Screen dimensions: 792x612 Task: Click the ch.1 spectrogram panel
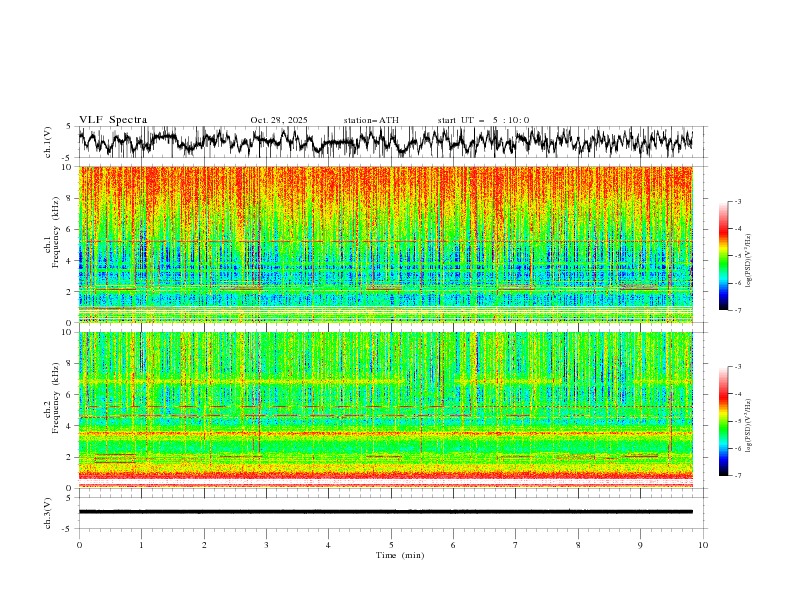386,244
